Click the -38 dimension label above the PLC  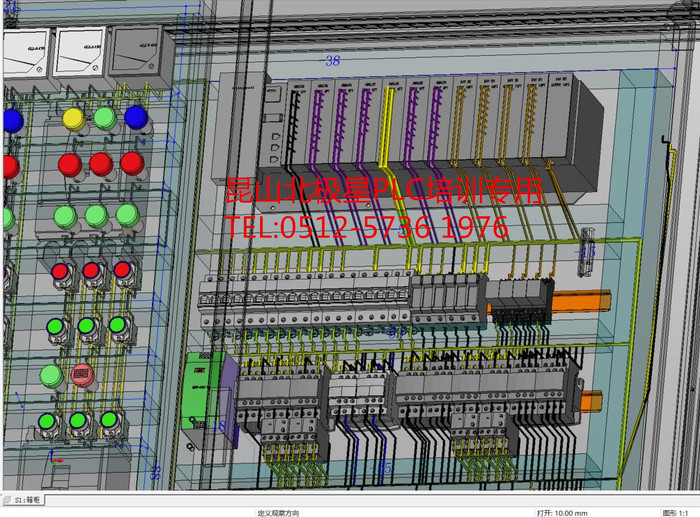pyautogui.click(x=331, y=61)
